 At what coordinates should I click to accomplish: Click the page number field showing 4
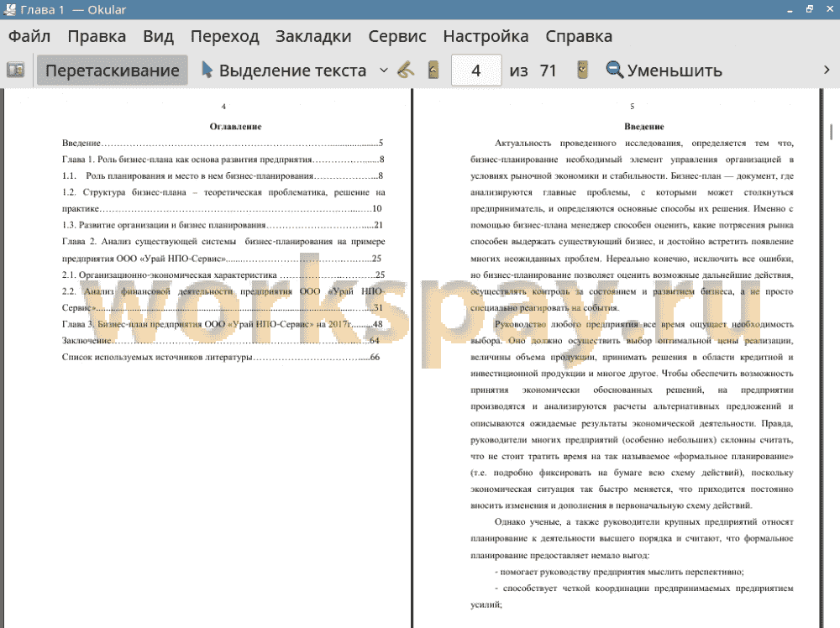pos(476,71)
